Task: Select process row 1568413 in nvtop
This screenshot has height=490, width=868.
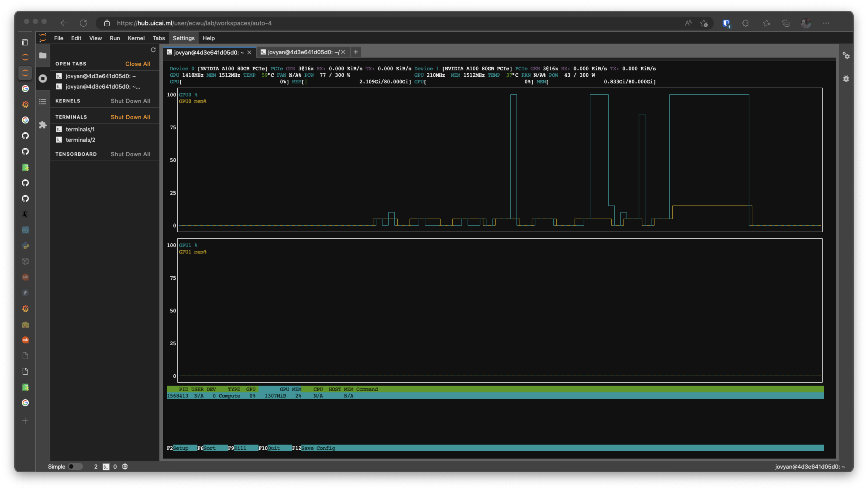Action: point(495,396)
